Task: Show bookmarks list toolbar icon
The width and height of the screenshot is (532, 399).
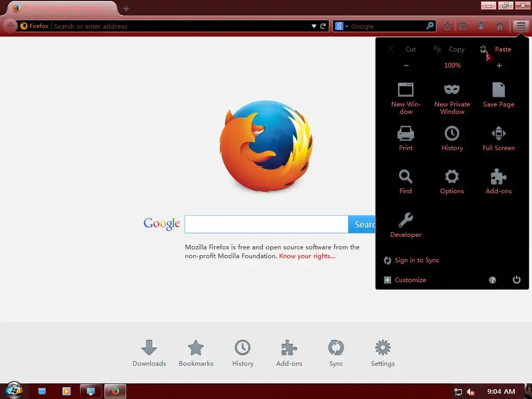Action: point(463,26)
